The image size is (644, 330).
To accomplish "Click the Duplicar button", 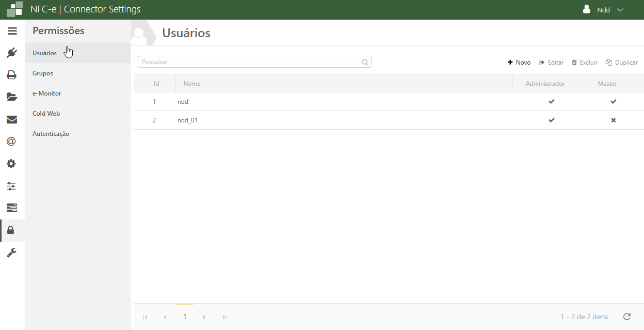I will 622,62.
